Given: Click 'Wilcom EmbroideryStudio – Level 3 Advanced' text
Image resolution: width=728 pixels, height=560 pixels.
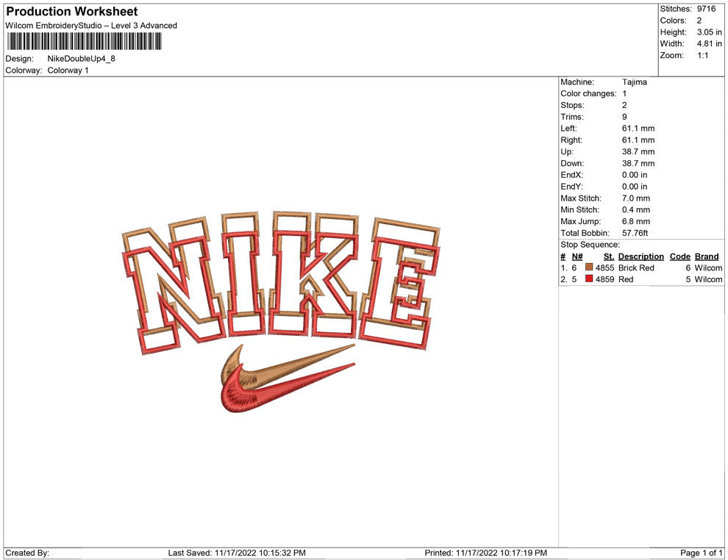Looking at the screenshot, I should pyautogui.click(x=91, y=26).
